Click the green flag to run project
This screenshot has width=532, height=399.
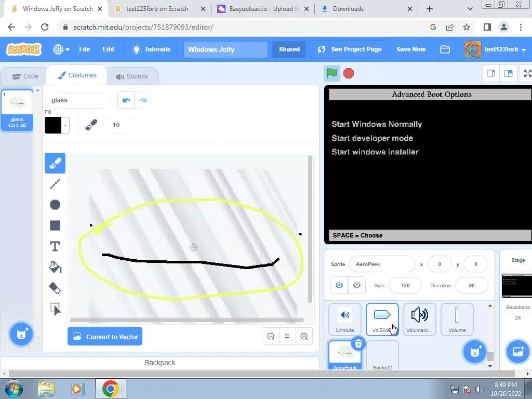(x=331, y=73)
